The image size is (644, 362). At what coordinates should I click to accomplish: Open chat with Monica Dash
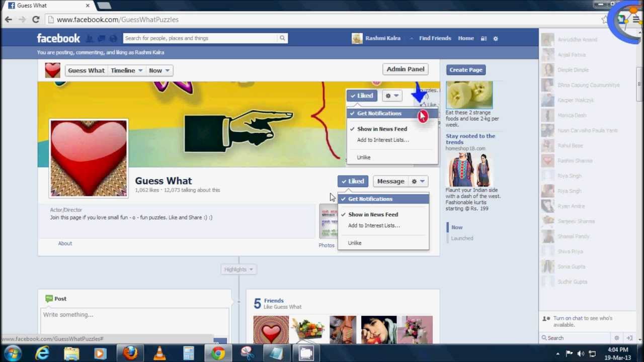click(x=572, y=115)
